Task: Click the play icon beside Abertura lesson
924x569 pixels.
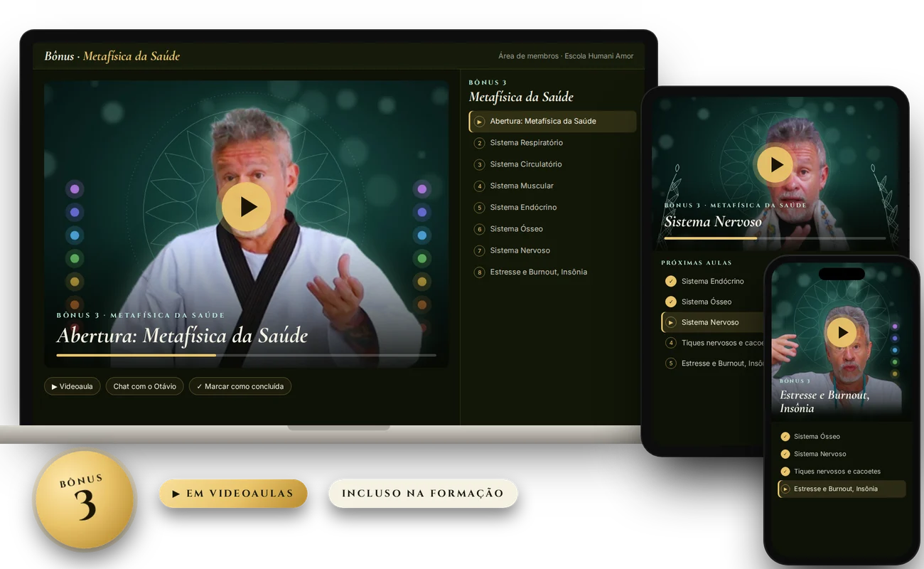Action: coord(480,122)
